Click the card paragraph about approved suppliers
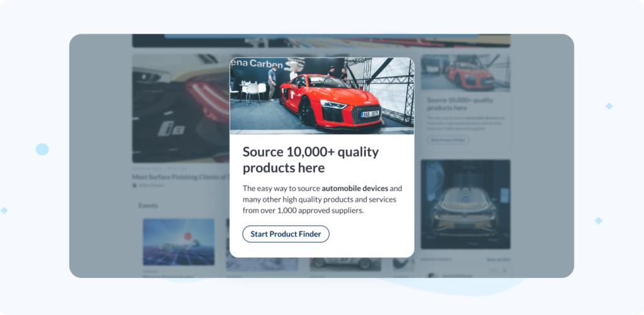 (x=323, y=199)
